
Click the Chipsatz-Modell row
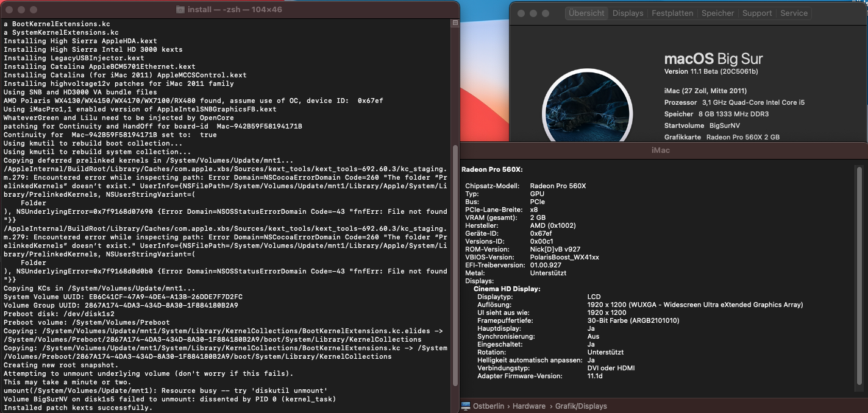(x=525, y=186)
